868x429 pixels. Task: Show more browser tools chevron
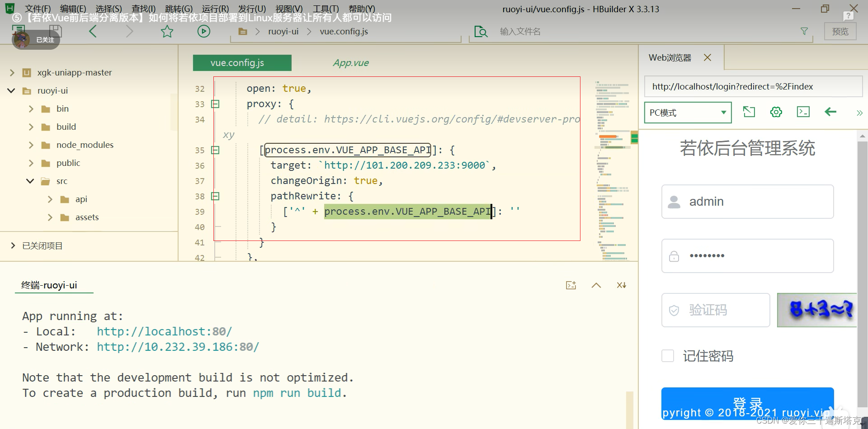(x=859, y=113)
